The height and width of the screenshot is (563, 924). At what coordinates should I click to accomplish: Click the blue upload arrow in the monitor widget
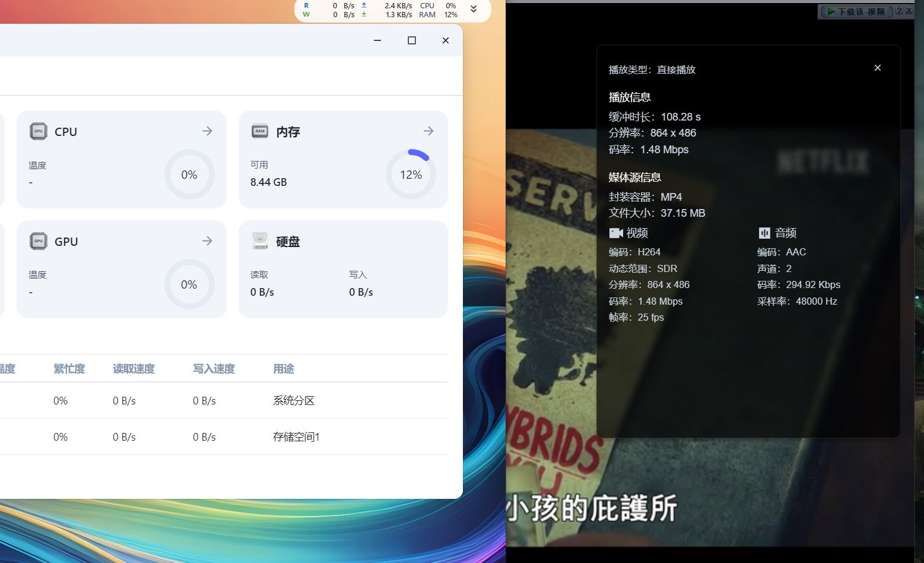(x=364, y=5)
